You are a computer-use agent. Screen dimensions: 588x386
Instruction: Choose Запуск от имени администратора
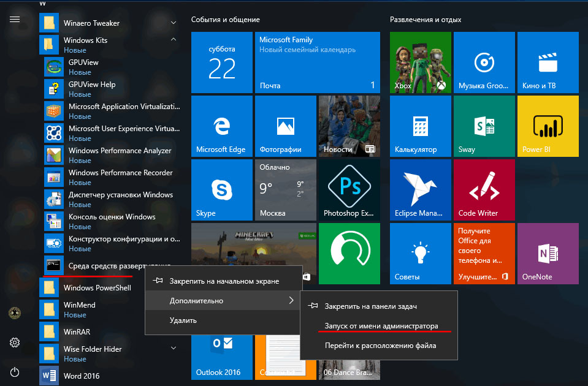(379, 326)
